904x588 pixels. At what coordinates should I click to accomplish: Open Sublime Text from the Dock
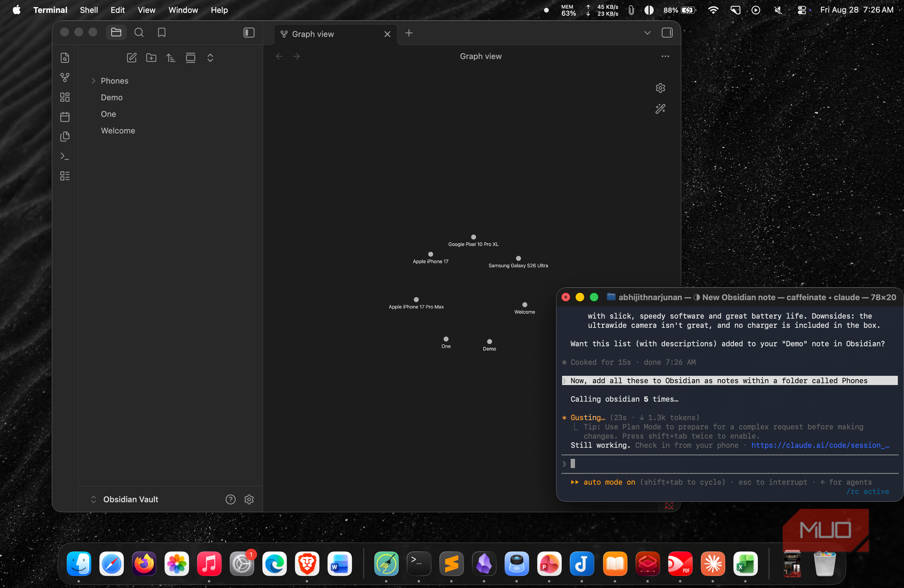[x=451, y=564]
